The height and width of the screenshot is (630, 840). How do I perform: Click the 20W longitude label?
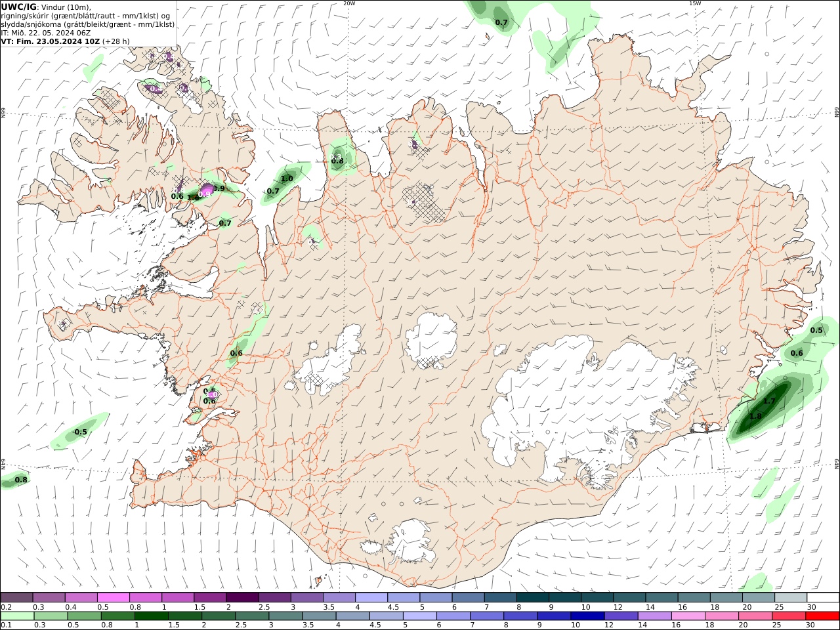(x=350, y=3)
